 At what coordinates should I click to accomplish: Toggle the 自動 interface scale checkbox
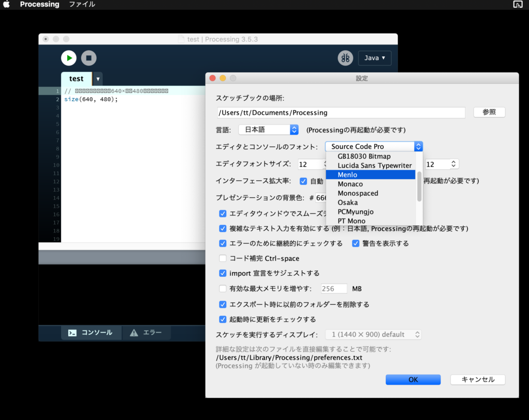303,181
